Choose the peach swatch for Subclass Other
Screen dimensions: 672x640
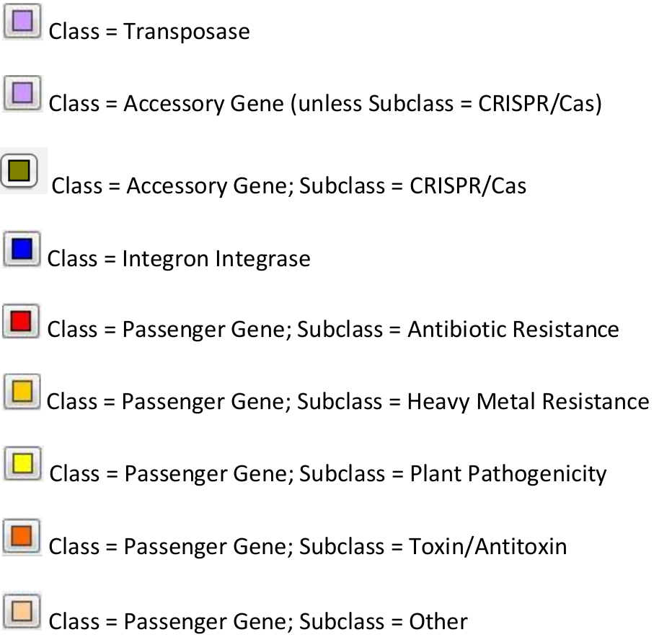point(23,610)
